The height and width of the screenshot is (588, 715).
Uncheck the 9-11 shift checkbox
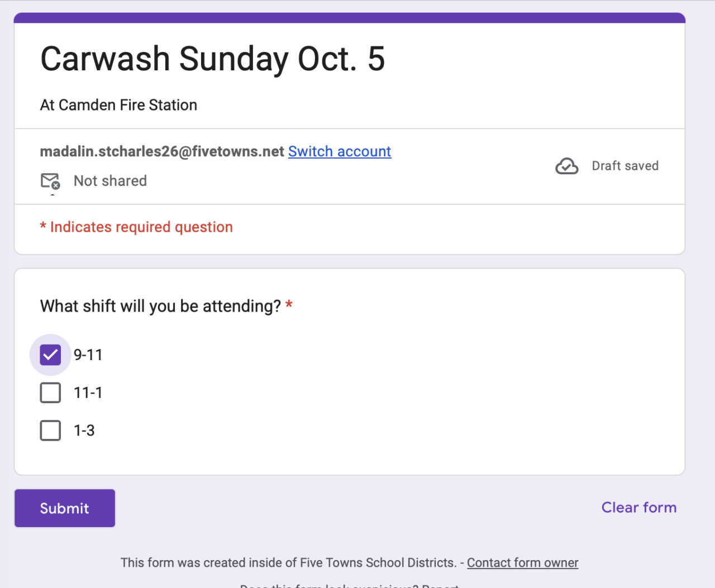click(x=50, y=355)
